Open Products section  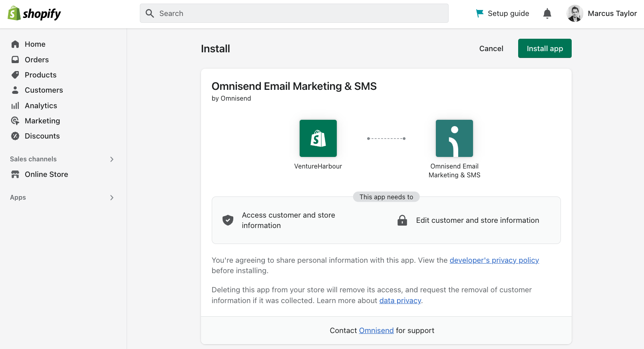coord(40,75)
